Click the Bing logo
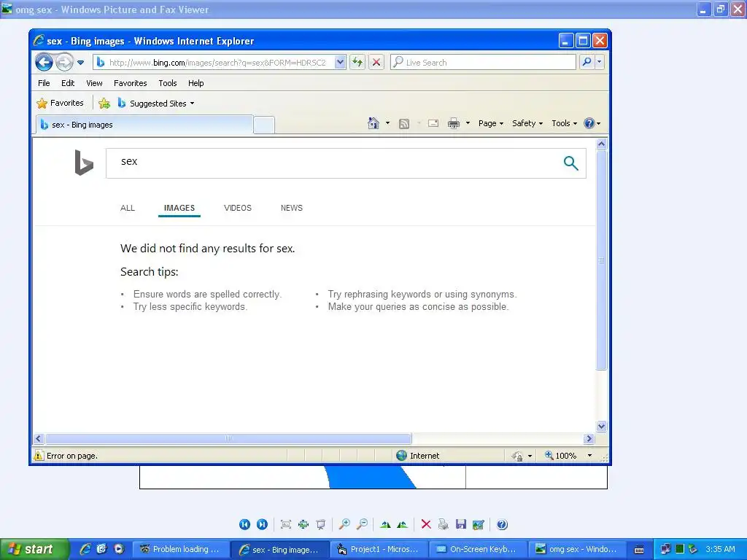The image size is (747, 560). pos(84,163)
